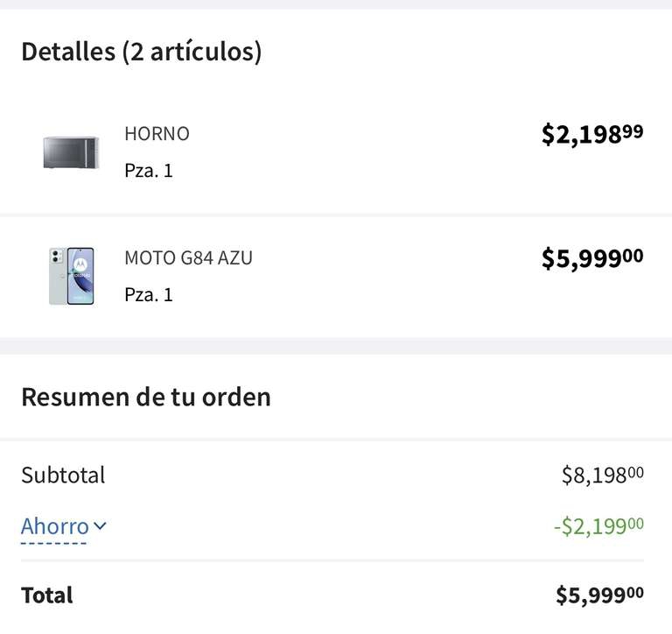Tap the Moto G84 phone image
The width and height of the screenshot is (672, 634).
coord(71,277)
